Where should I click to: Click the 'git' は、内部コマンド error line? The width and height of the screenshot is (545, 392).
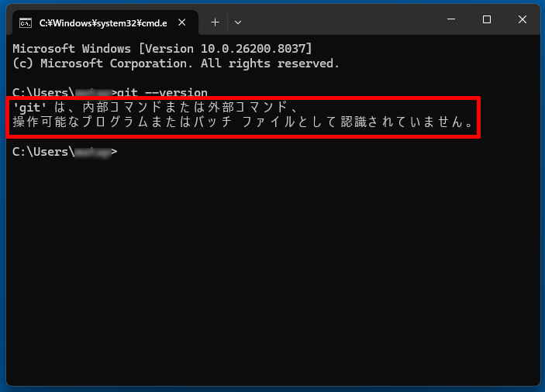(x=155, y=107)
